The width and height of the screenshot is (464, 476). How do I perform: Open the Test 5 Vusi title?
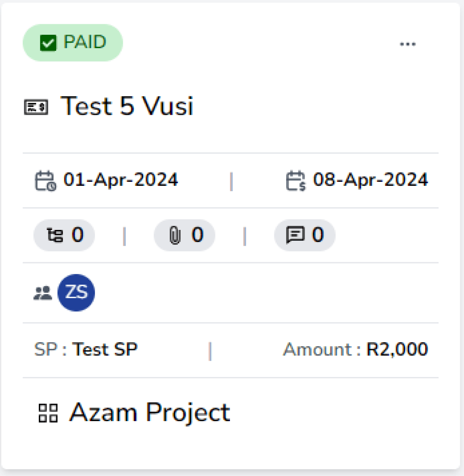[x=127, y=106]
